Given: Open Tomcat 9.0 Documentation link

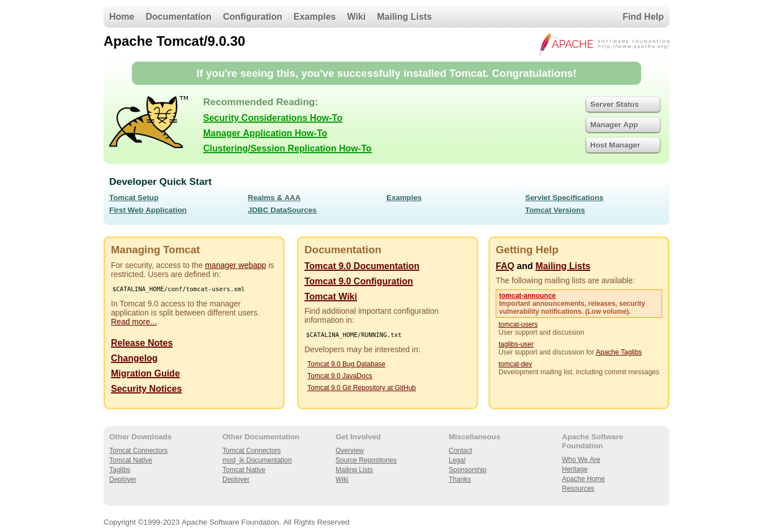Looking at the screenshot, I should pos(362,266).
